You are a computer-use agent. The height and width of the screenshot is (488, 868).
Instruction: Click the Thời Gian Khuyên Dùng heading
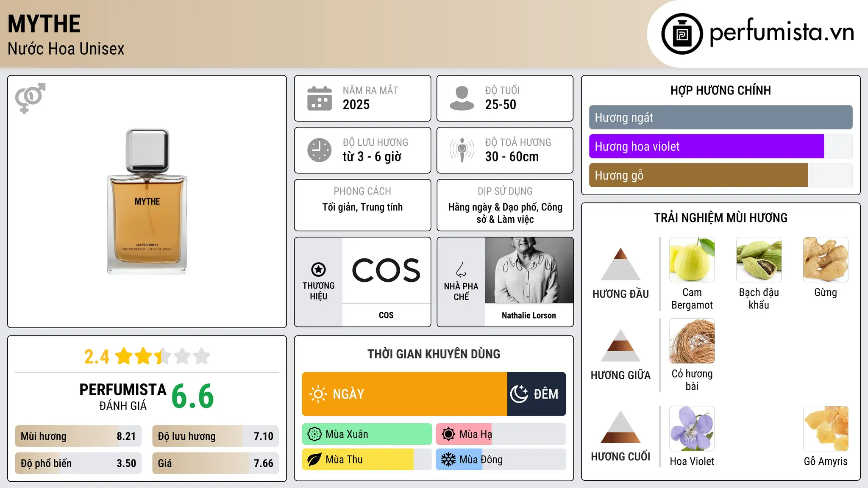(434, 354)
